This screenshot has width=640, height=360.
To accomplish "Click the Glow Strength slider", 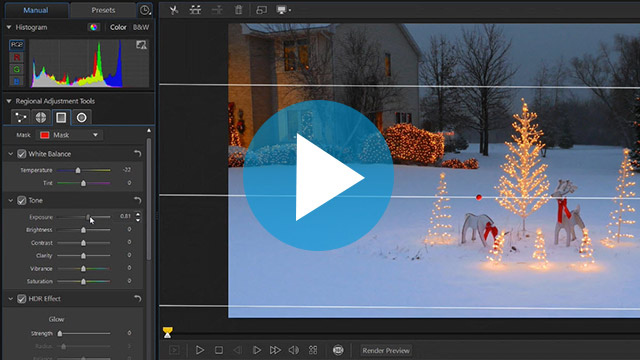I will point(83,333).
